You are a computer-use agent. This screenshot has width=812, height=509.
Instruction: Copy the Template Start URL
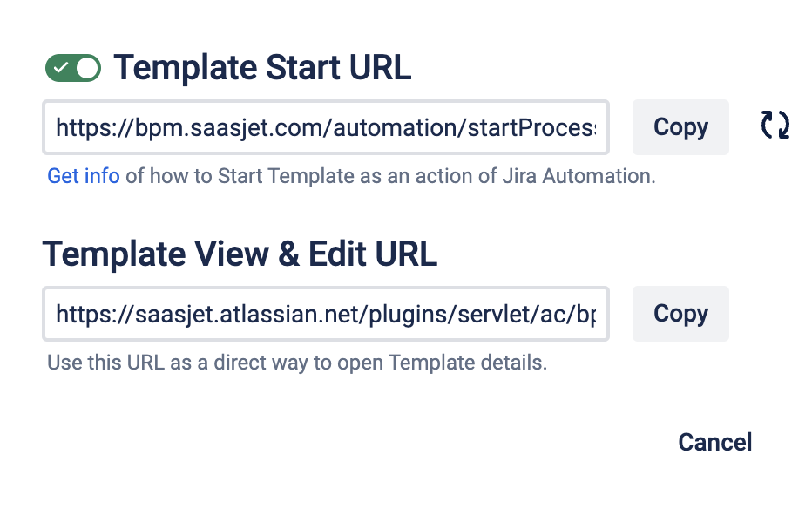680,127
